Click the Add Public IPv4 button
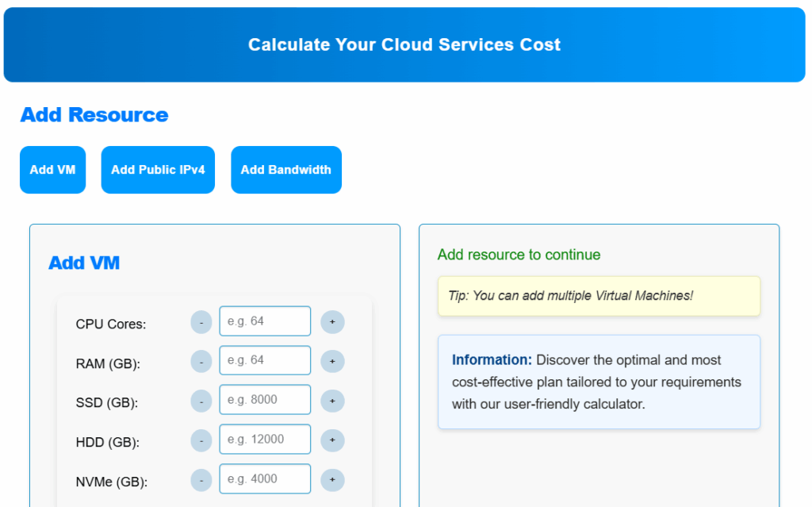812x507 pixels. [x=157, y=169]
